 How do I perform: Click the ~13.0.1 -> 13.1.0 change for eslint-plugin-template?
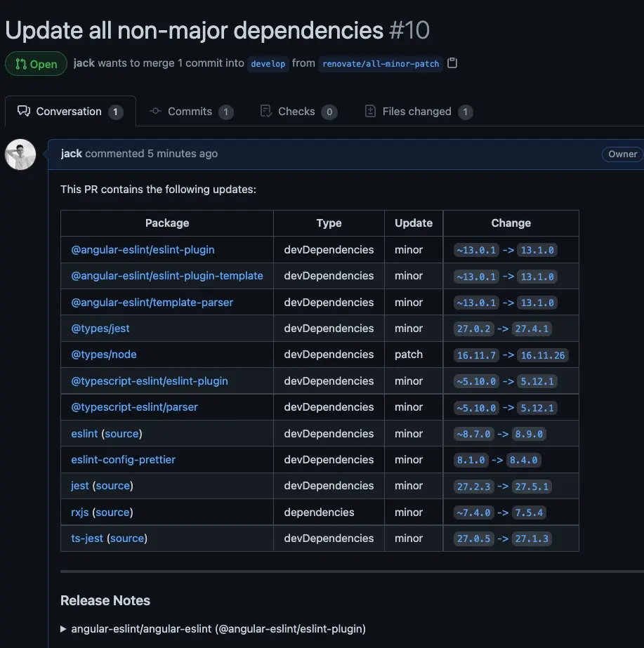coord(505,277)
